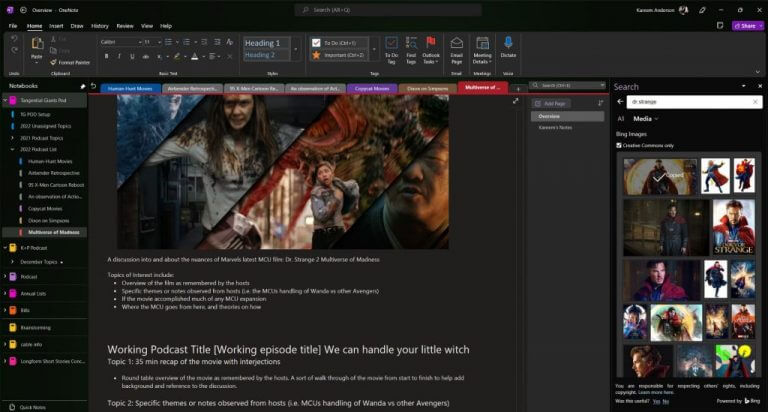Expand the Media filter dropdown

pyautogui.click(x=647, y=118)
